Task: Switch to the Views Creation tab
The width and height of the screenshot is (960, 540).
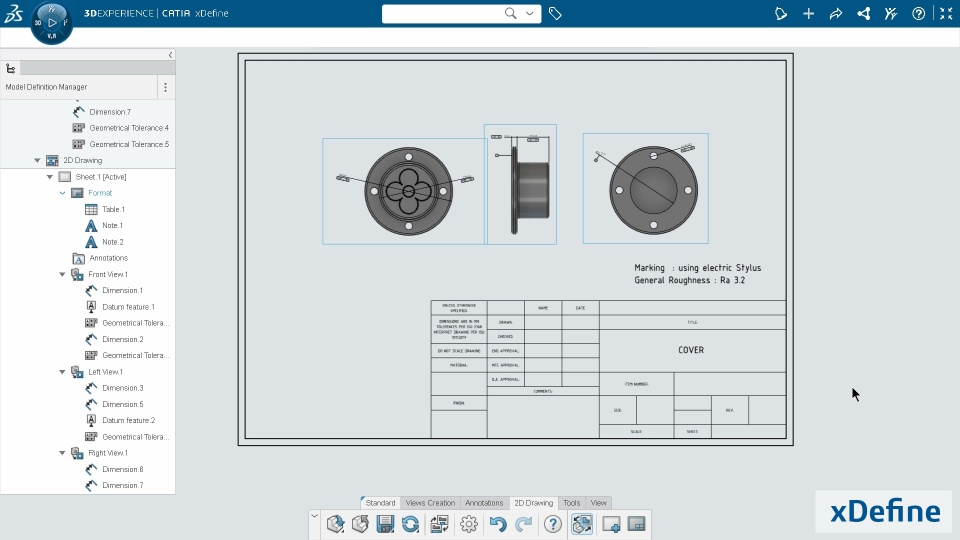Action: pyautogui.click(x=430, y=503)
